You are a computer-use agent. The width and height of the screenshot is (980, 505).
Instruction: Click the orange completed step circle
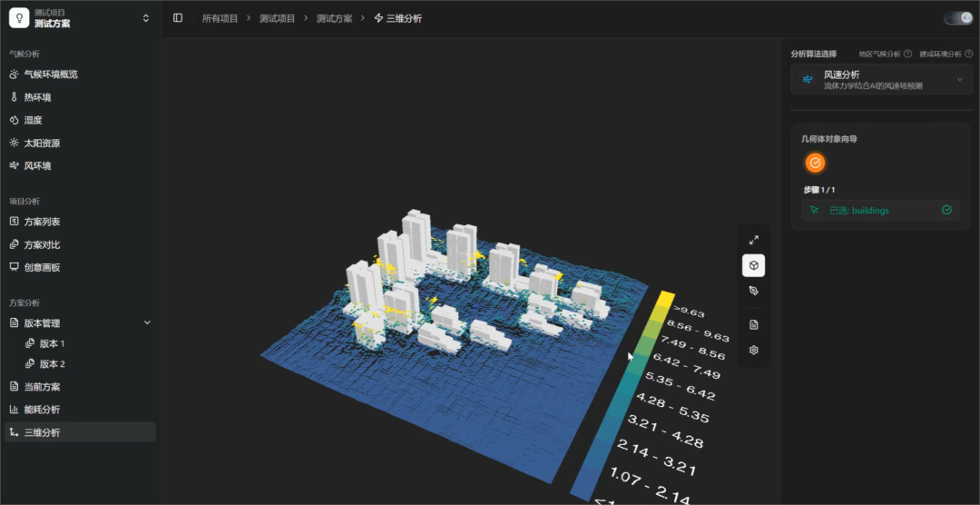click(815, 163)
